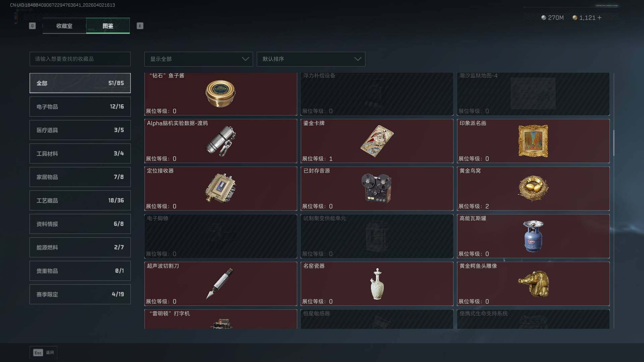This screenshot has height=362, width=644.
Task: Click the collection list scrollbar
Action: point(613,143)
